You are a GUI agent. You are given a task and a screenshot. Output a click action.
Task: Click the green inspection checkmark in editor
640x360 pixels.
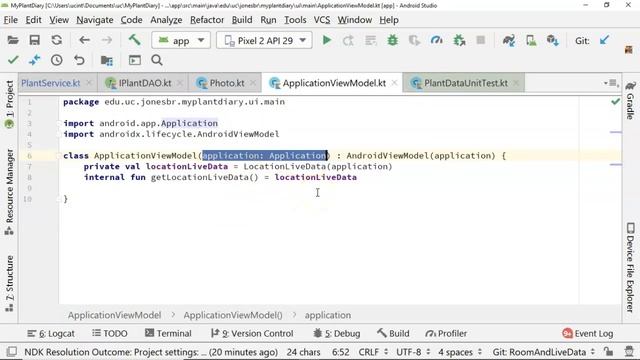click(616, 101)
